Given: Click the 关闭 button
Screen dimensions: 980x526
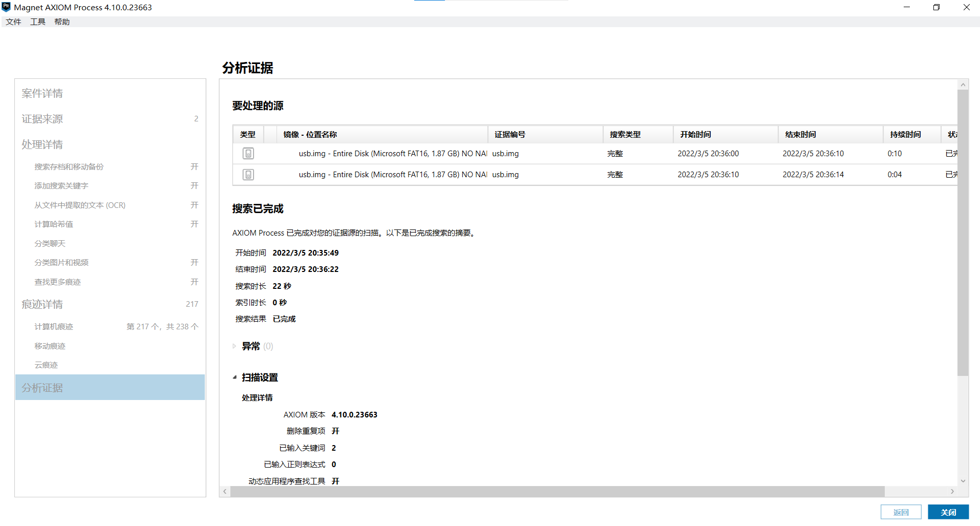Looking at the screenshot, I should (x=948, y=512).
